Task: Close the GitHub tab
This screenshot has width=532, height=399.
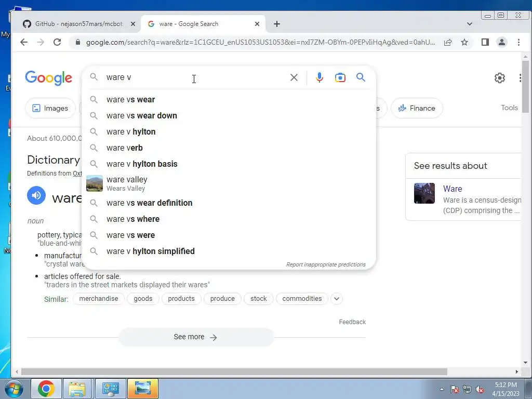Action: pyautogui.click(x=133, y=24)
